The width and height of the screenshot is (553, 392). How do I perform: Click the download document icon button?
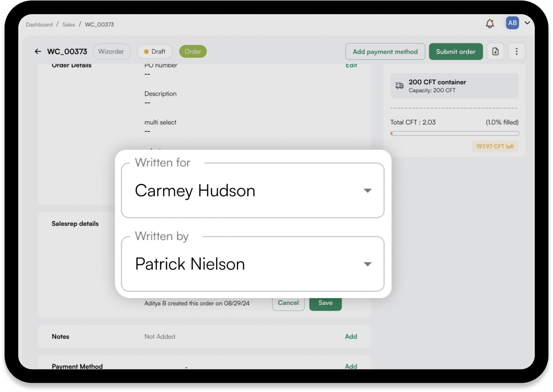(x=495, y=51)
